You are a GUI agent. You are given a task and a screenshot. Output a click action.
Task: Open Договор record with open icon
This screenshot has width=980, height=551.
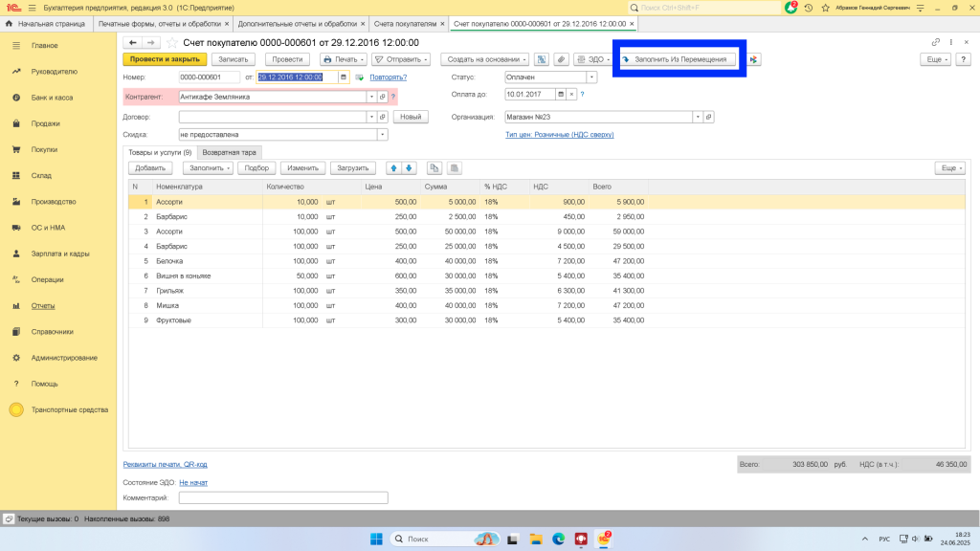coord(383,117)
